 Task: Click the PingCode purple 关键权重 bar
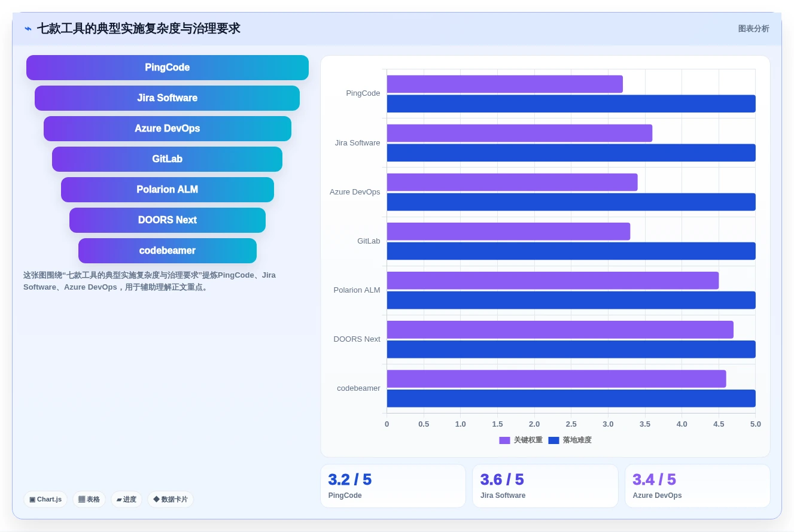point(505,84)
